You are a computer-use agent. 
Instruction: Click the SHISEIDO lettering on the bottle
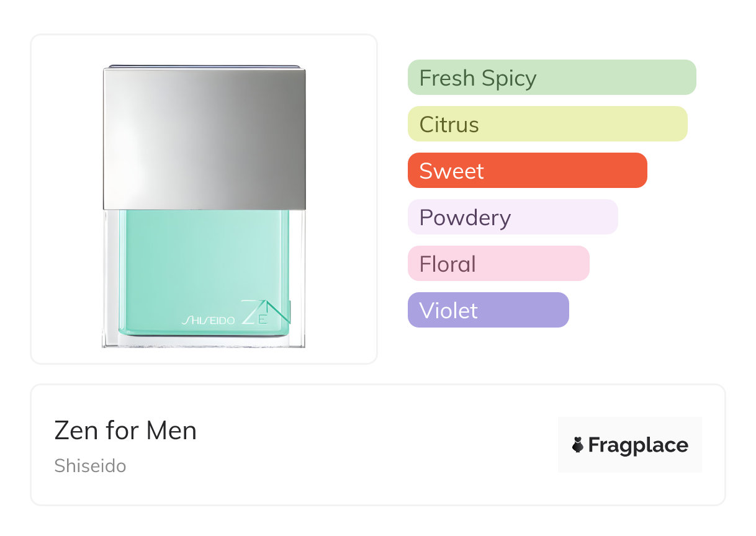(x=208, y=320)
